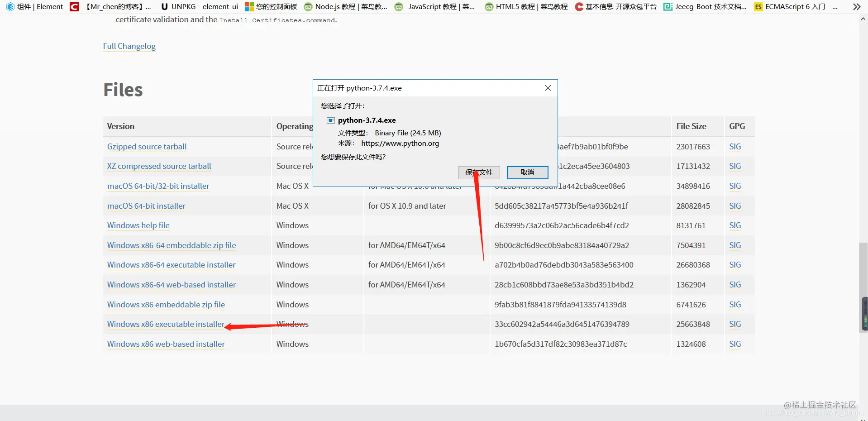Click the vertical scrollbar thumb
868x421 pixels.
863,287
